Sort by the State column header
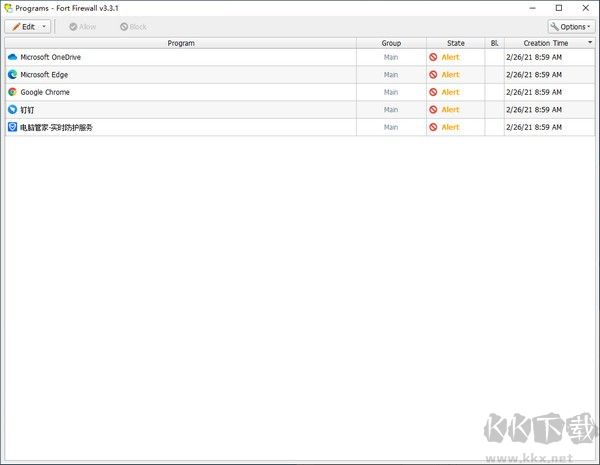Image resolution: width=600 pixels, height=465 pixels. (x=455, y=43)
